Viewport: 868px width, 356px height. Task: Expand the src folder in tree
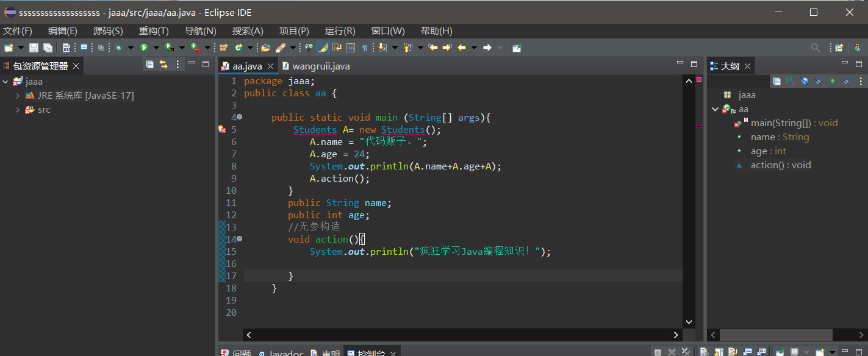tap(18, 110)
